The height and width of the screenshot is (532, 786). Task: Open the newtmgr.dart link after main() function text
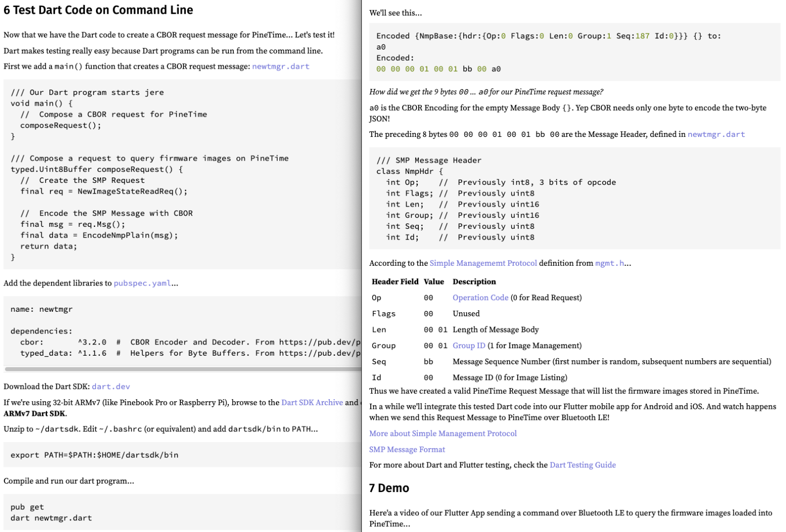pyautogui.click(x=280, y=66)
